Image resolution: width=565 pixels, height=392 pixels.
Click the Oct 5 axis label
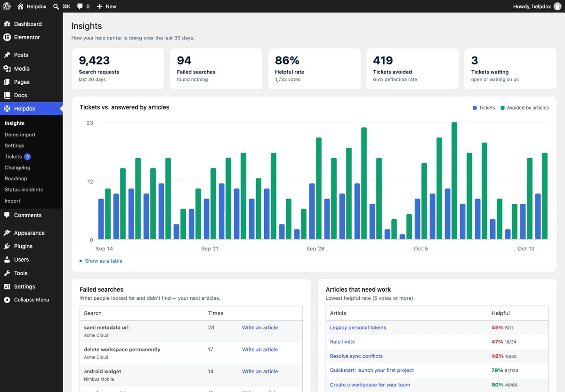pyautogui.click(x=421, y=248)
